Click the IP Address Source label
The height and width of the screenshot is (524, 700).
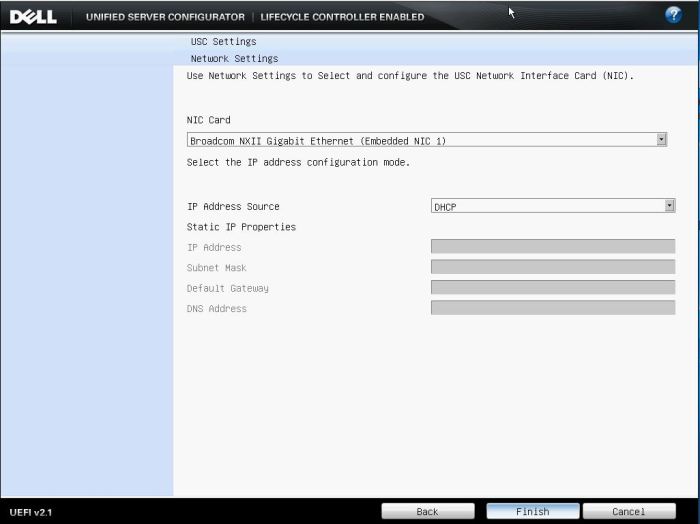[x=233, y=207]
